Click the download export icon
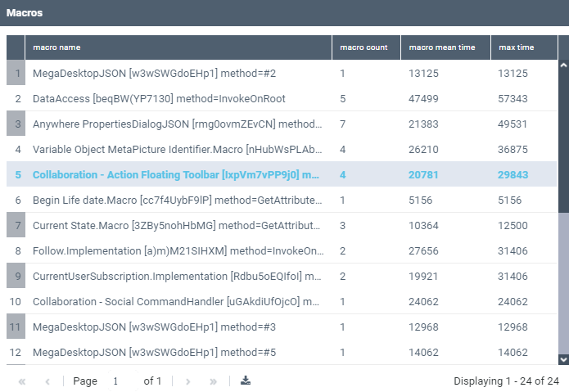Viewport: 569px width, 392px height. click(x=246, y=381)
